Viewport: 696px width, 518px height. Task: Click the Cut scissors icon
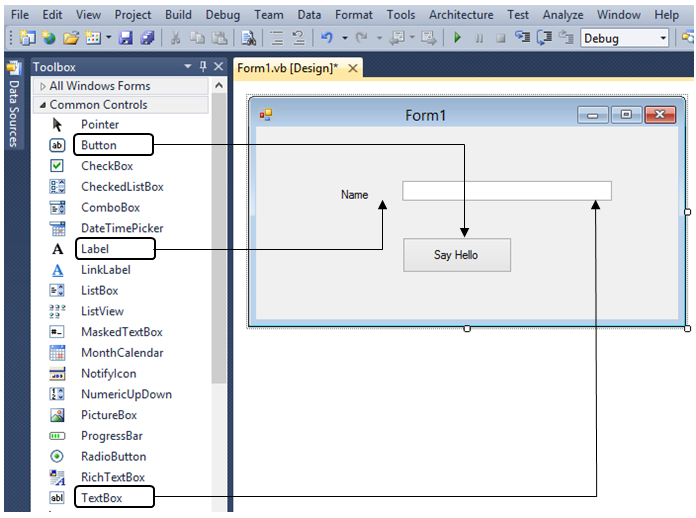tap(175, 38)
